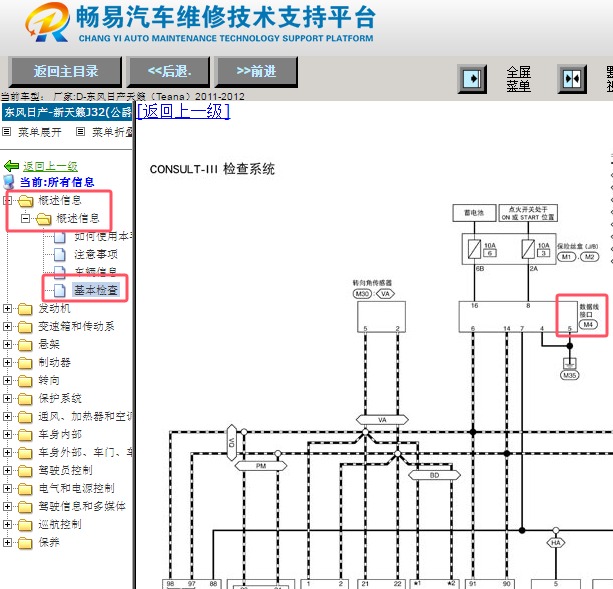Click the 保养 folder icon
Image resolution: width=613 pixels, height=589 pixels.
25,543
